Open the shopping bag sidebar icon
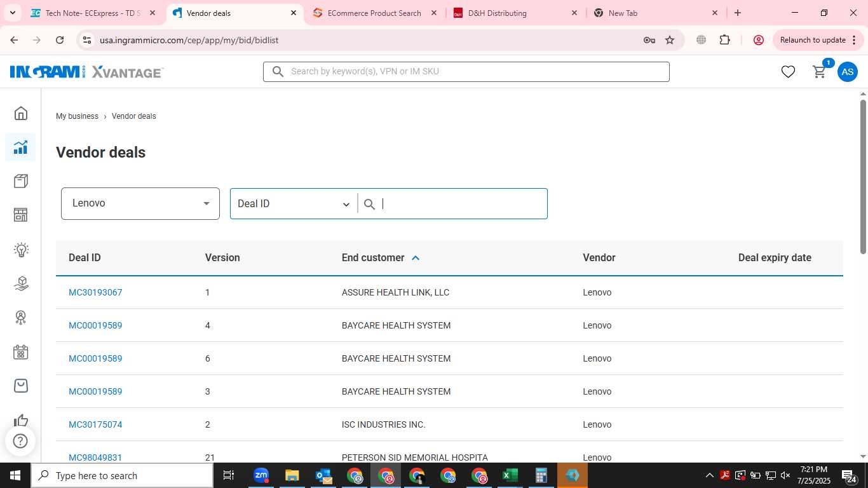The width and height of the screenshot is (868, 488). coord(21,386)
